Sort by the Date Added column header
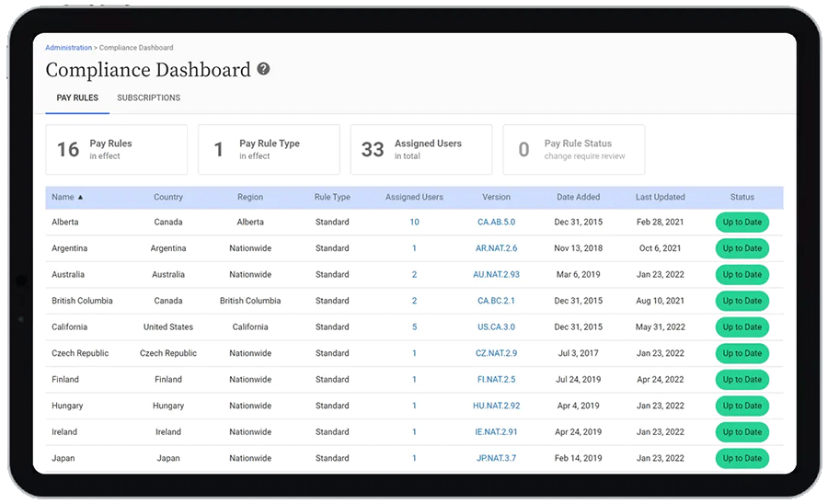 (x=579, y=197)
